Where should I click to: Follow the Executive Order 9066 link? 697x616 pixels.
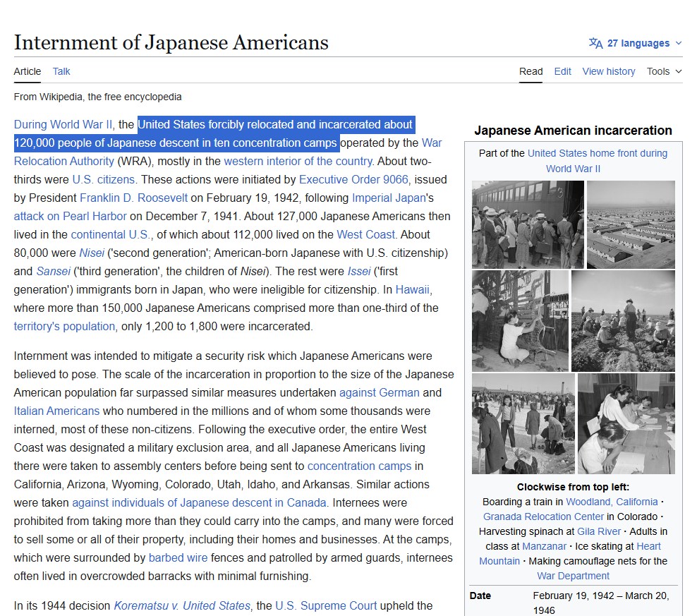(x=353, y=179)
